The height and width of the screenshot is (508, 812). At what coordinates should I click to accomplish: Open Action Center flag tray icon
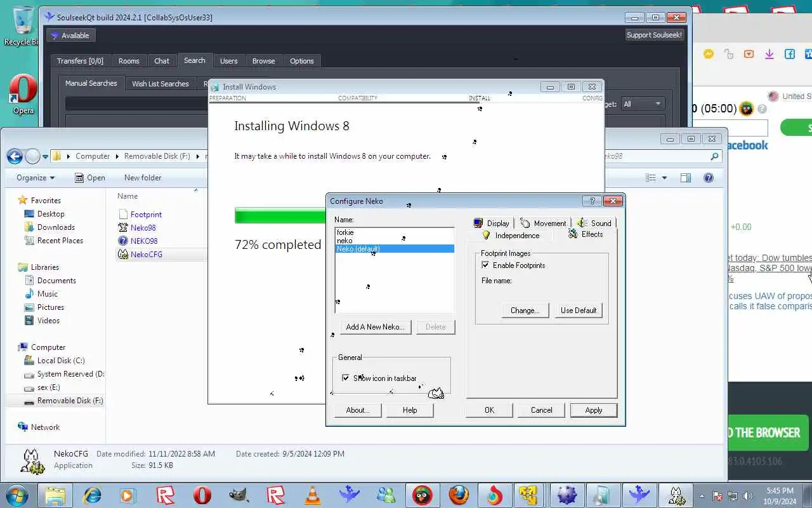pyautogui.click(x=718, y=496)
